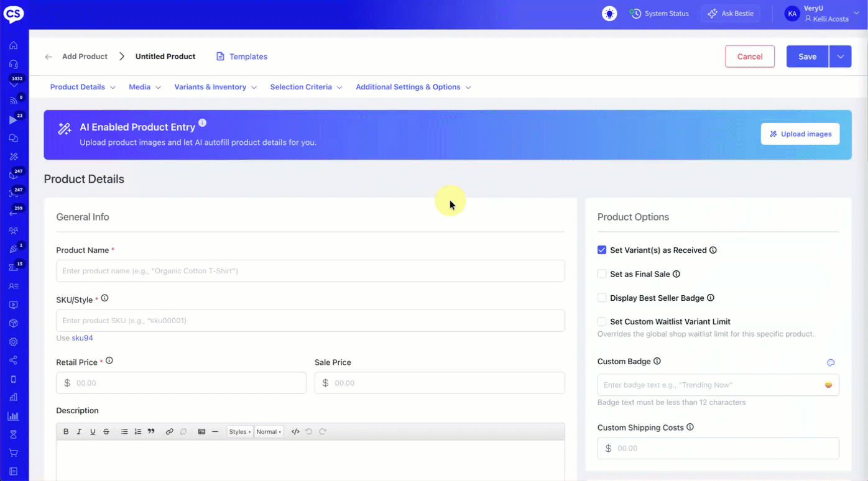Image resolution: width=868 pixels, height=481 pixels.
Task: Click the info icon next to Custom Badge
Action: pos(657,361)
